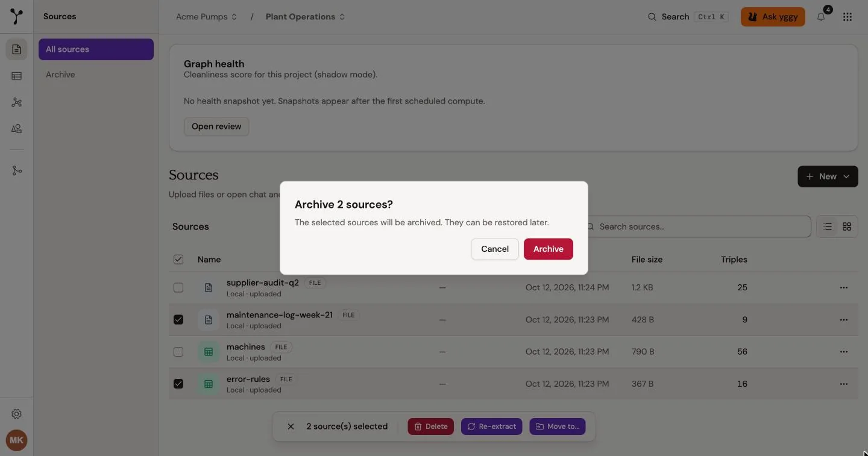
Task: Open the graph nodes icon in sidebar
Action: click(x=17, y=102)
